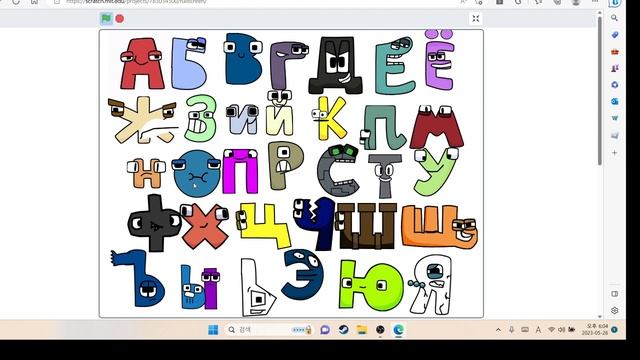Screen dimensions: 640x360
Task: Exit full screen mode of the Scratch stage
Action: pyautogui.click(x=476, y=18)
